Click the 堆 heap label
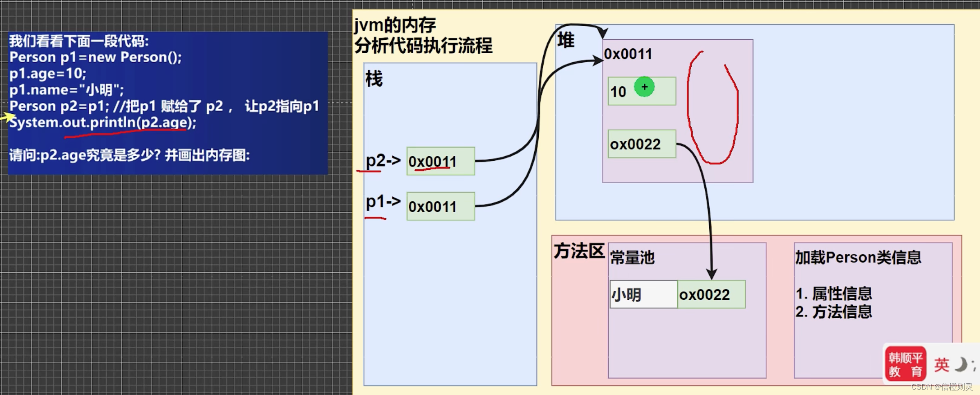Screen dimensions: 980x395 point(566,40)
